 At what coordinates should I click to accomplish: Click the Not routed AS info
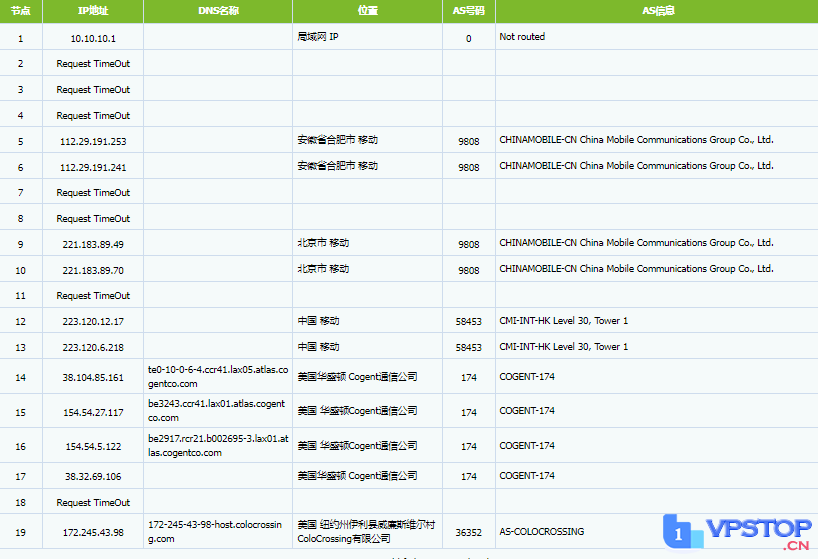point(522,37)
